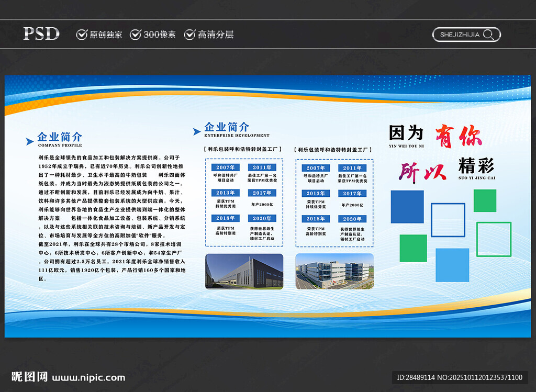
Task: Click the 2017年 label in the right timeline panel
Action: 352,194
